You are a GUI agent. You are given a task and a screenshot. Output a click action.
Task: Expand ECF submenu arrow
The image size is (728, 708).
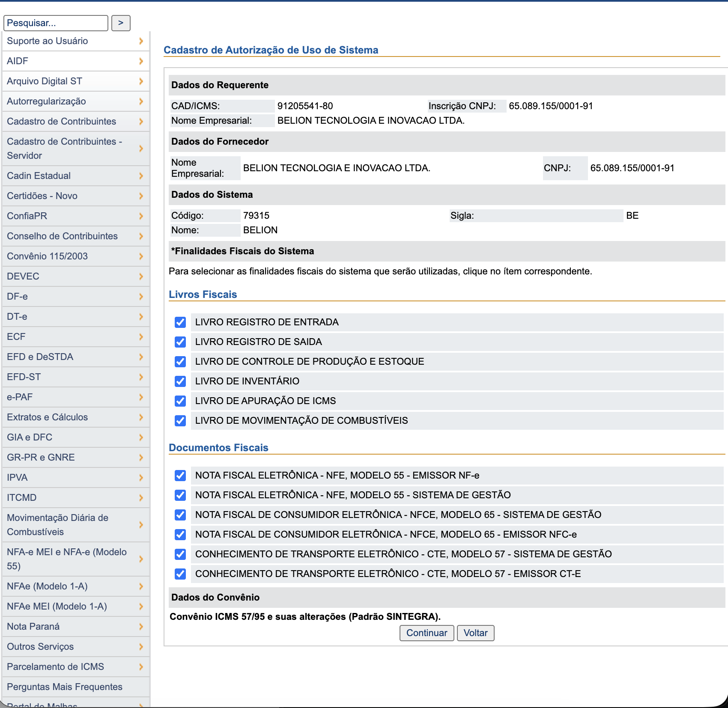(141, 337)
